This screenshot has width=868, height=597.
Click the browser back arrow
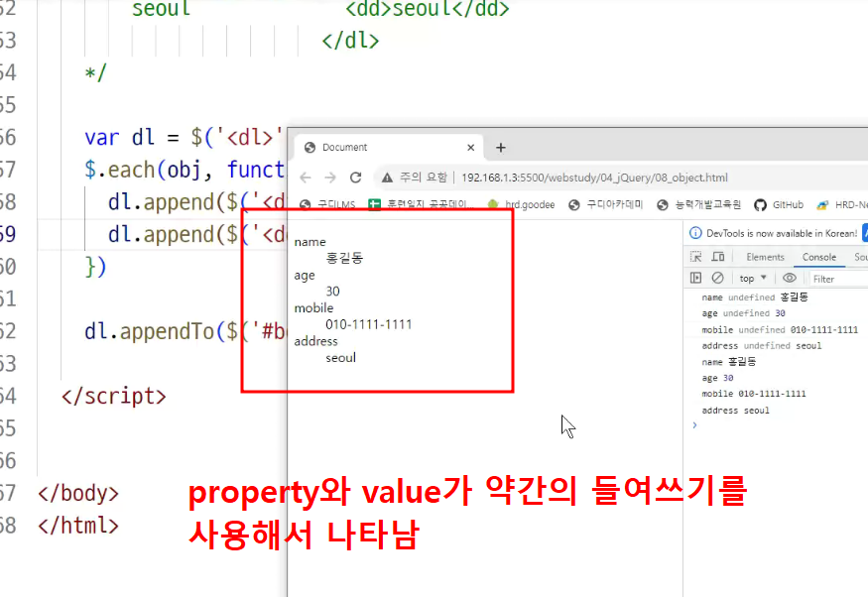tap(306, 178)
